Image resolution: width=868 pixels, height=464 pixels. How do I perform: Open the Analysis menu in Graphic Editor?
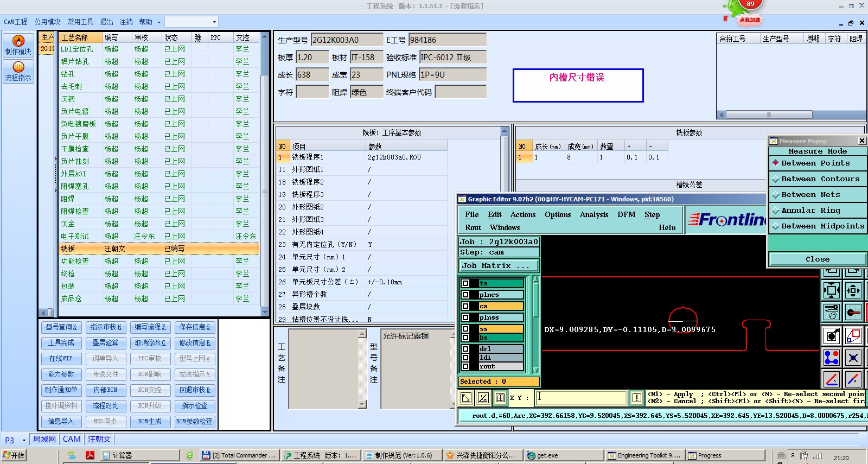tap(594, 214)
